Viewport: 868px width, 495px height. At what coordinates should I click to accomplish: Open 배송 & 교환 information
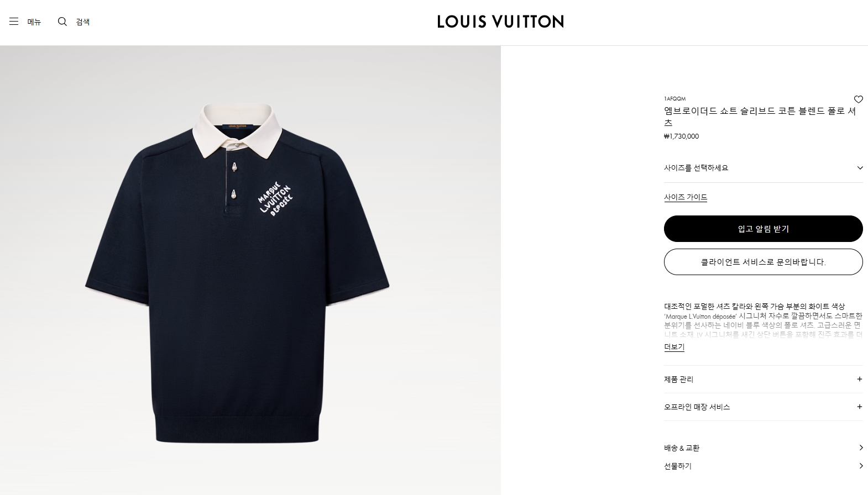coord(763,448)
